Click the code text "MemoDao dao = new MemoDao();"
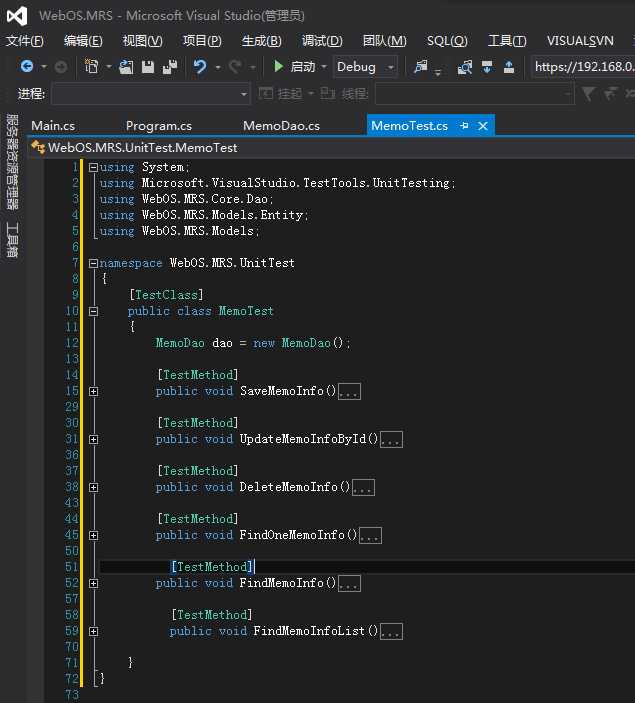This screenshot has width=635, height=703. (x=253, y=343)
